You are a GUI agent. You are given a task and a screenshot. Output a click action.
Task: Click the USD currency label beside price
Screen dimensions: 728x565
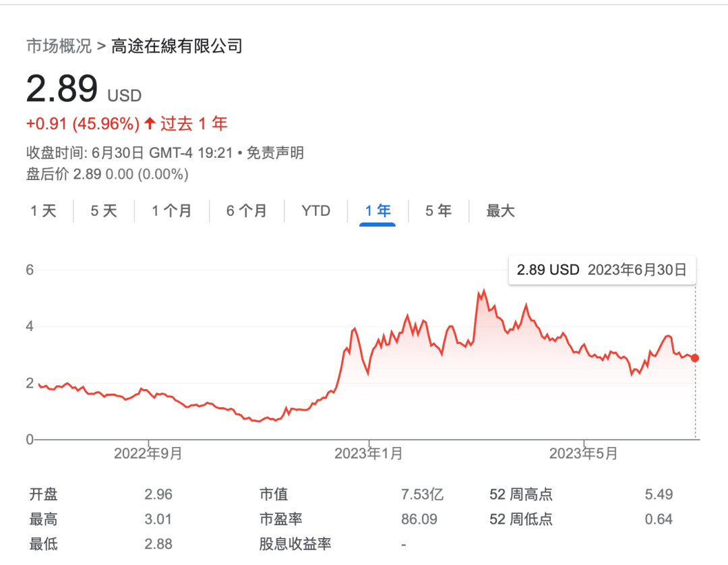tap(125, 96)
